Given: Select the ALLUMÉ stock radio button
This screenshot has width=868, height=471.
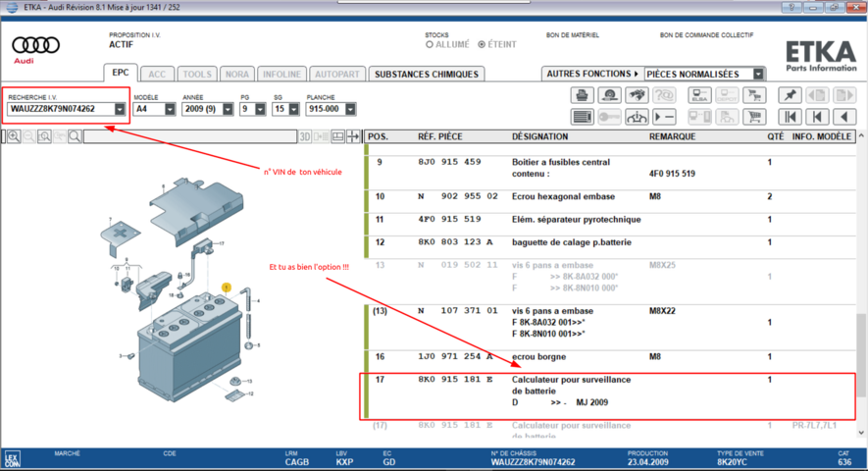Looking at the screenshot, I should pos(429,44).
